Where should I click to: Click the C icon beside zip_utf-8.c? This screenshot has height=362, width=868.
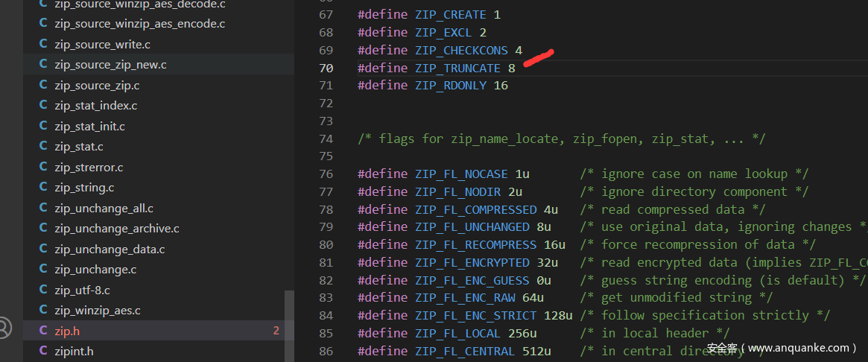42,290
